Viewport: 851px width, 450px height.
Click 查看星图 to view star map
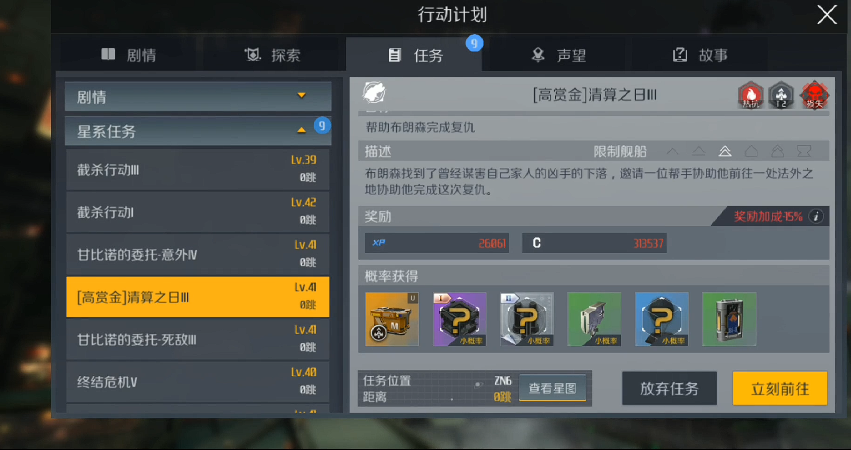point(552,388)
